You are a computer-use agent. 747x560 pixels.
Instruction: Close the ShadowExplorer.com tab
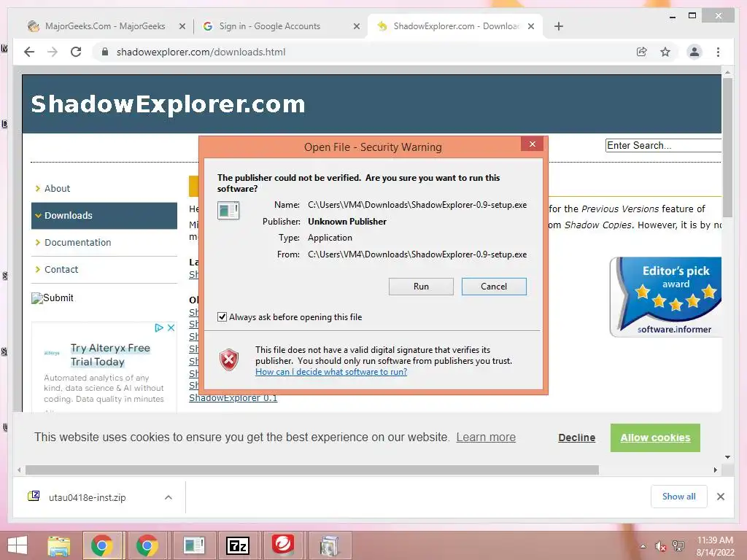[531, 26]
